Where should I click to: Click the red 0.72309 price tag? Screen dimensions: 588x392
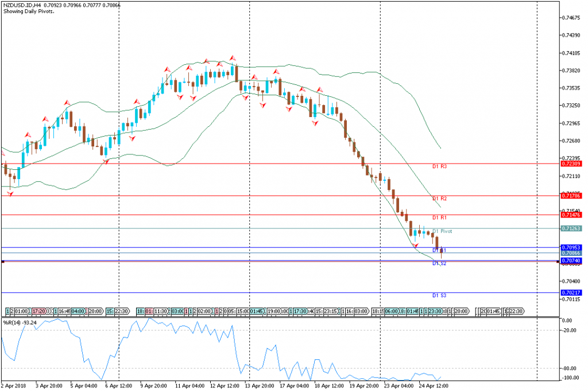point(572,164)
